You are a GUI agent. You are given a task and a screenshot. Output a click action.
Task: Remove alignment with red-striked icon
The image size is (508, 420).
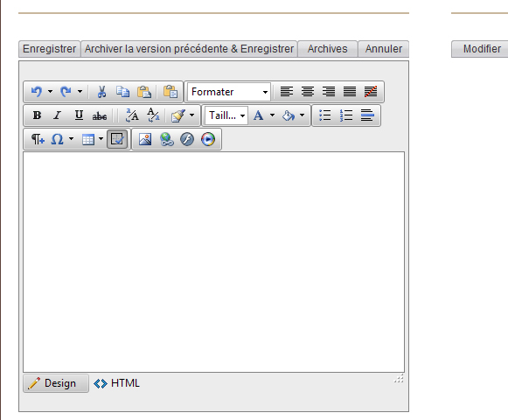click(x=371, y=92)
